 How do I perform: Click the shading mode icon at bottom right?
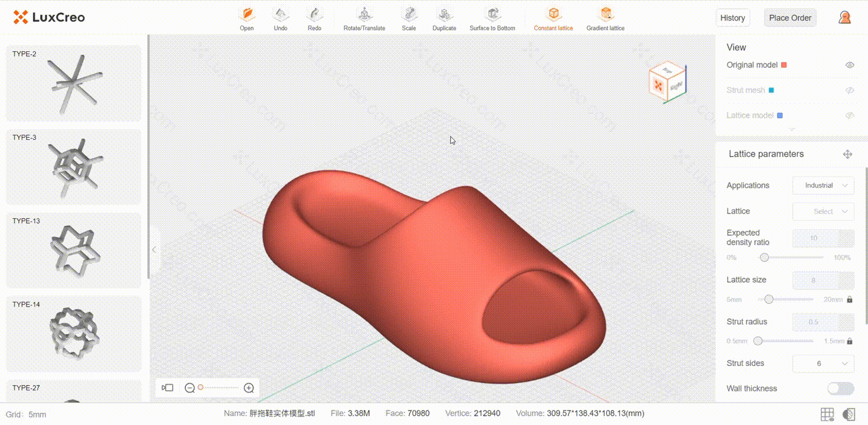(x=849, y=414)
